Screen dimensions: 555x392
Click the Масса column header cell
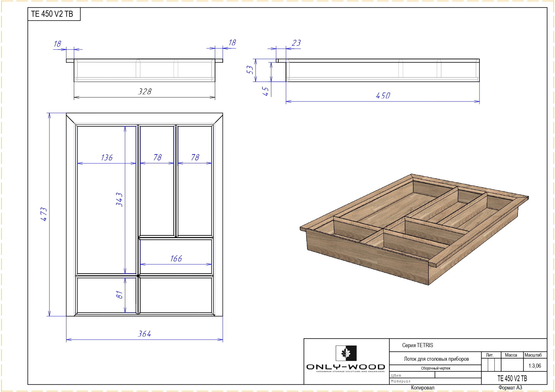511,355
